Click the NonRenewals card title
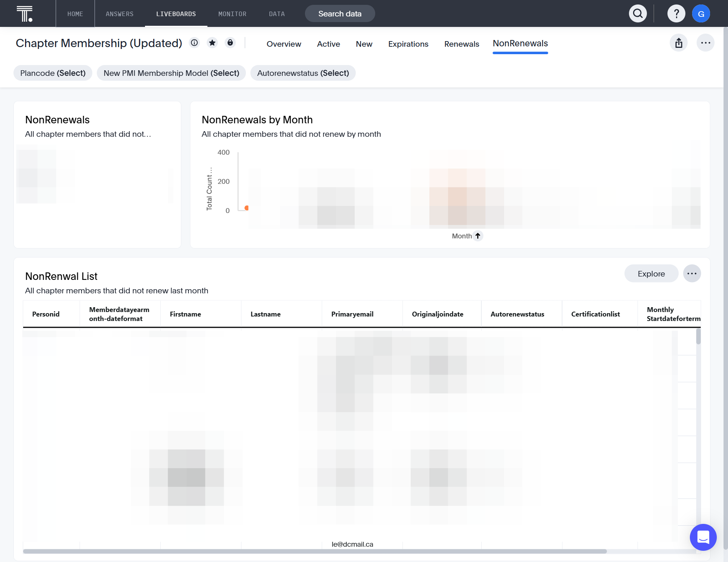 point(57,120)
